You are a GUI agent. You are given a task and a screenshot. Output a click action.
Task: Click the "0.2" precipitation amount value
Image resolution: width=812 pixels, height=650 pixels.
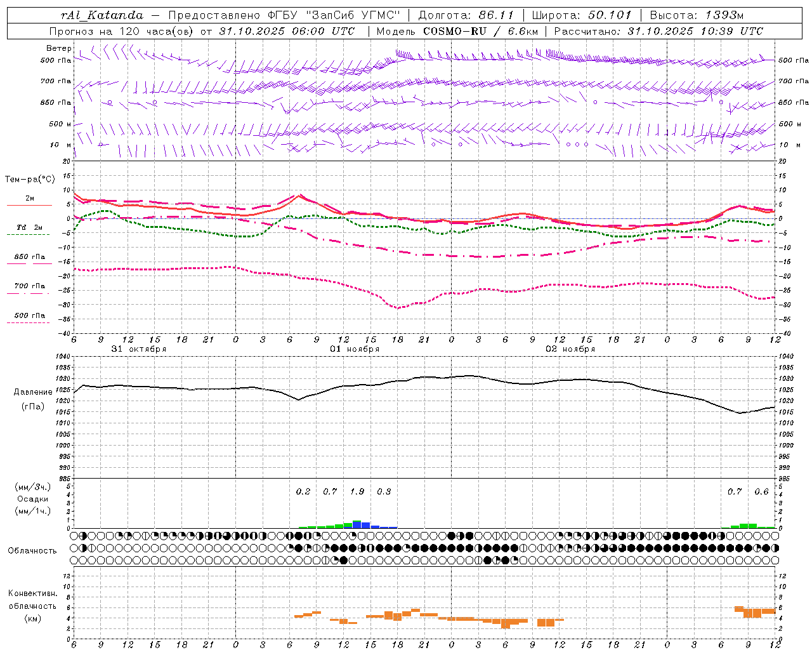303,491
